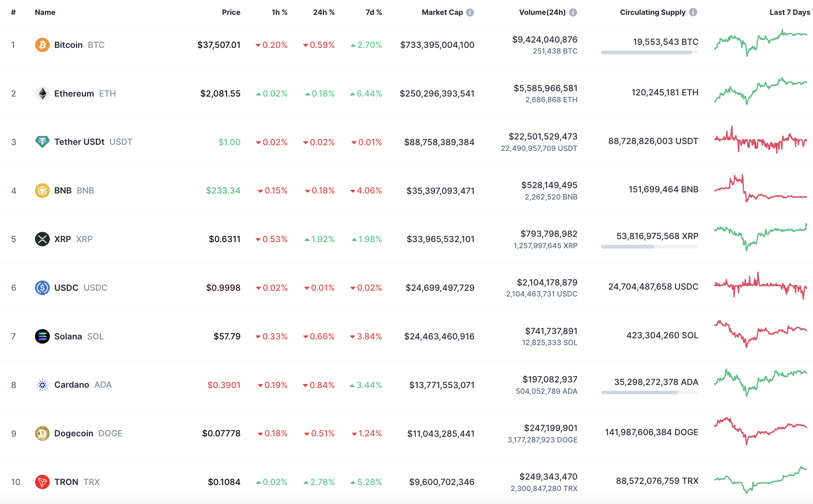The height and width of the screenshot is (504, 813).
Task: Click the Tether USDt logo icon
Action: [x=42, y=142]
